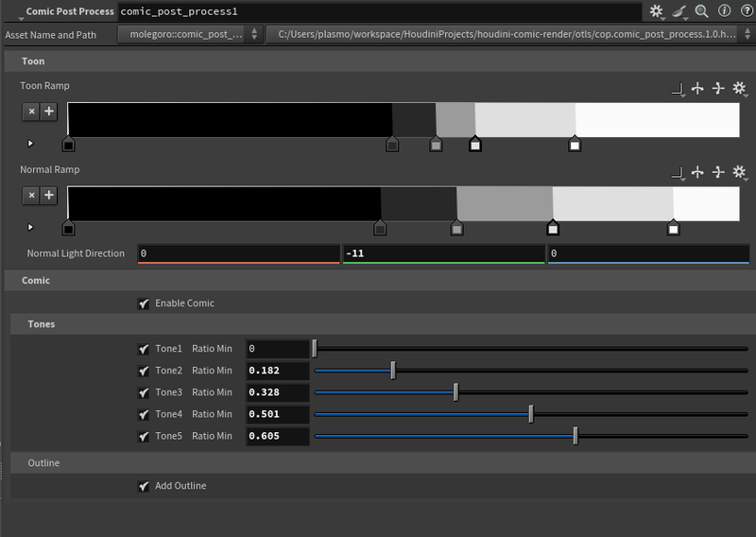Open the Toon Ramp gear options
The width and height of the screenshot is (756, 537).
click(x=740, y=89)
